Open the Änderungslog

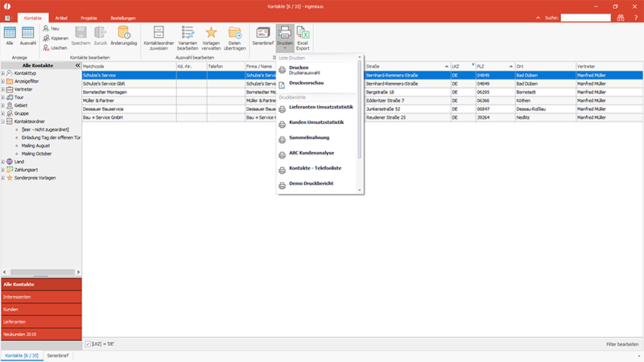[x=124, y=35]
